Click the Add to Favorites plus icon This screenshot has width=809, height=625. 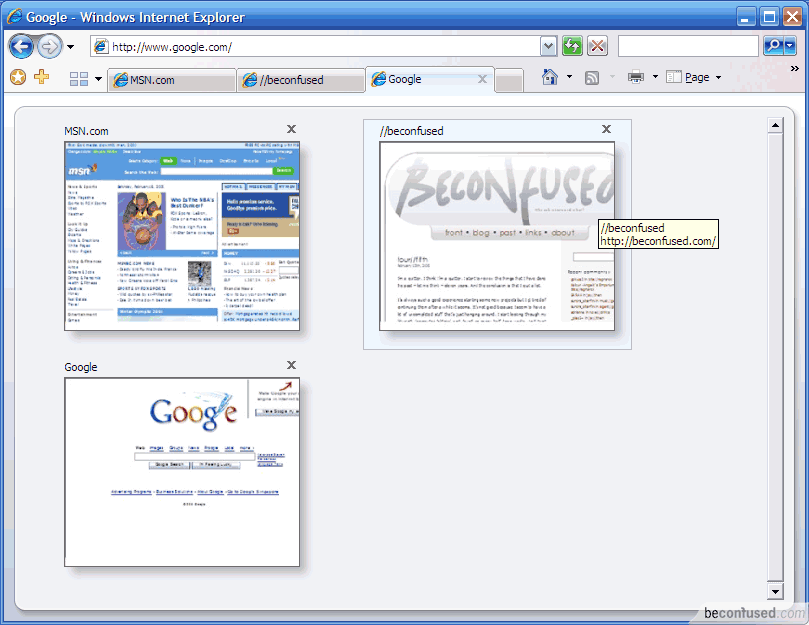[41, 78]
